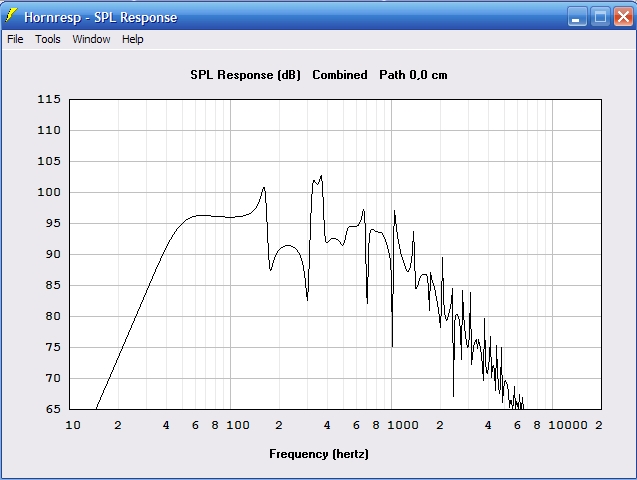Screen dimensions: 637x480
Task: Click the 10 Hz frequency axis label
Action: pos(73,425)
